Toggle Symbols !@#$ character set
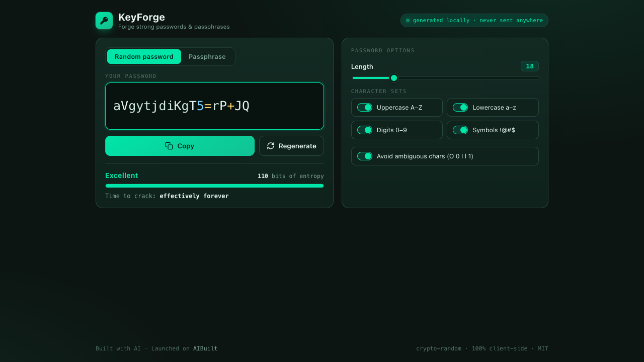The height and width of the screenshot is (362, 644). point(460,130)
